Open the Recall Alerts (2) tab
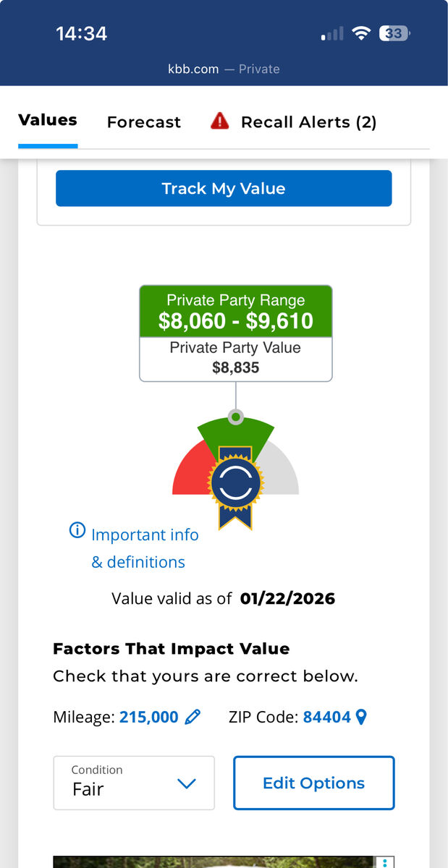This screenshot has width=448, height=868. (x=308, y=122)
